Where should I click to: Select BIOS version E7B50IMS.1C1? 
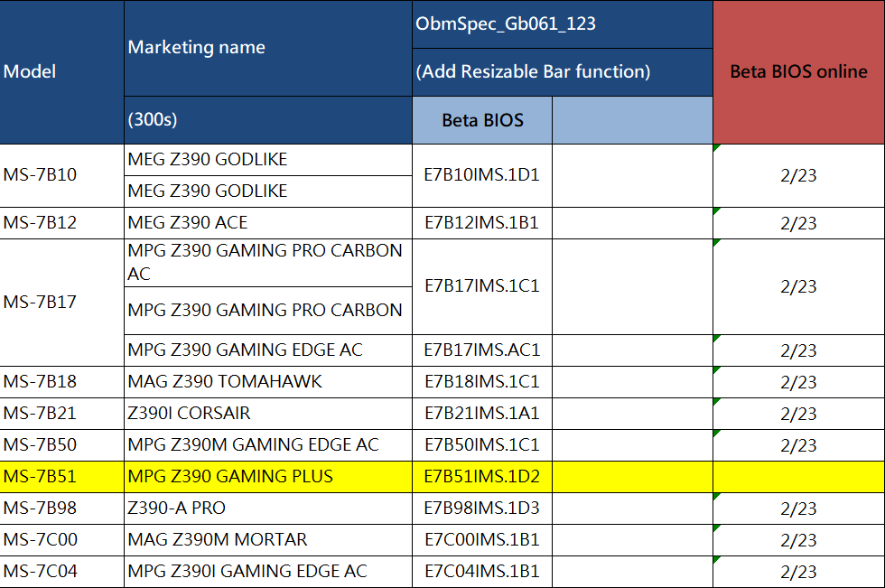tap(482, 445)
